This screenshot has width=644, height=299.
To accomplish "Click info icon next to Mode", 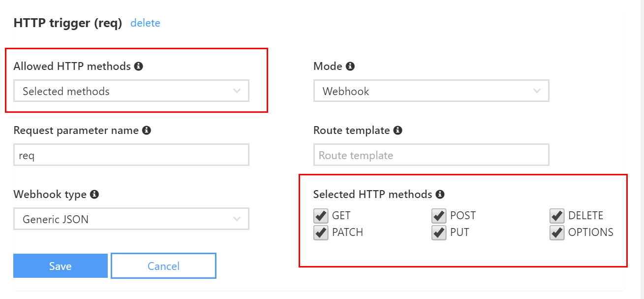I will pos(350,66).
